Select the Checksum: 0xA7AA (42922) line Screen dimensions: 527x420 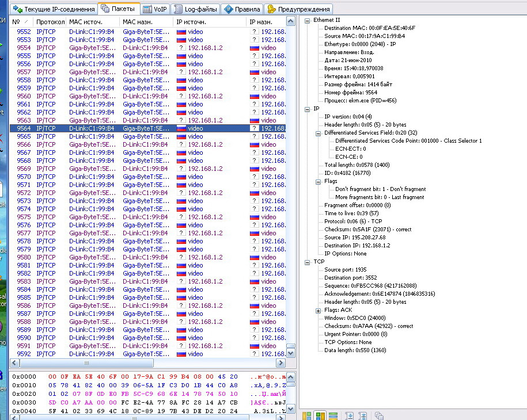coord(369,326)
